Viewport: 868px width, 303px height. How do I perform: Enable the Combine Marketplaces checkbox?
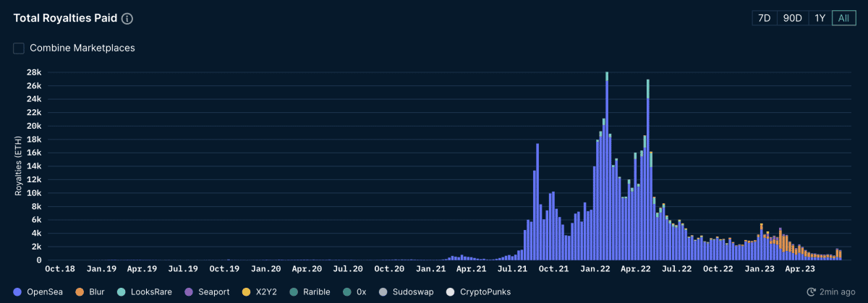19,48
